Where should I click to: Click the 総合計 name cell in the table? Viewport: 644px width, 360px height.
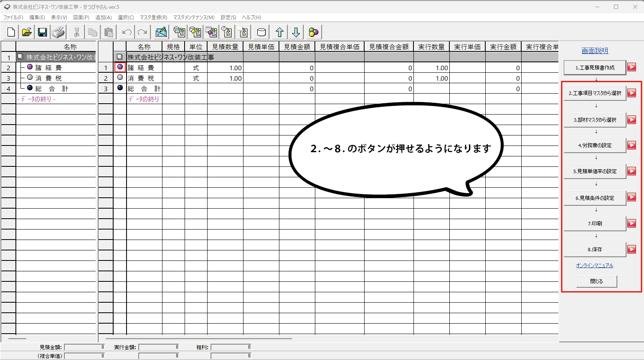click(144, 89)
